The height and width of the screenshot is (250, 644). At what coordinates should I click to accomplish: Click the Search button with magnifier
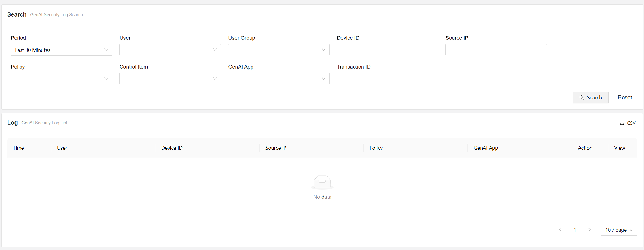pyautogui.click(x=590, y=98)
